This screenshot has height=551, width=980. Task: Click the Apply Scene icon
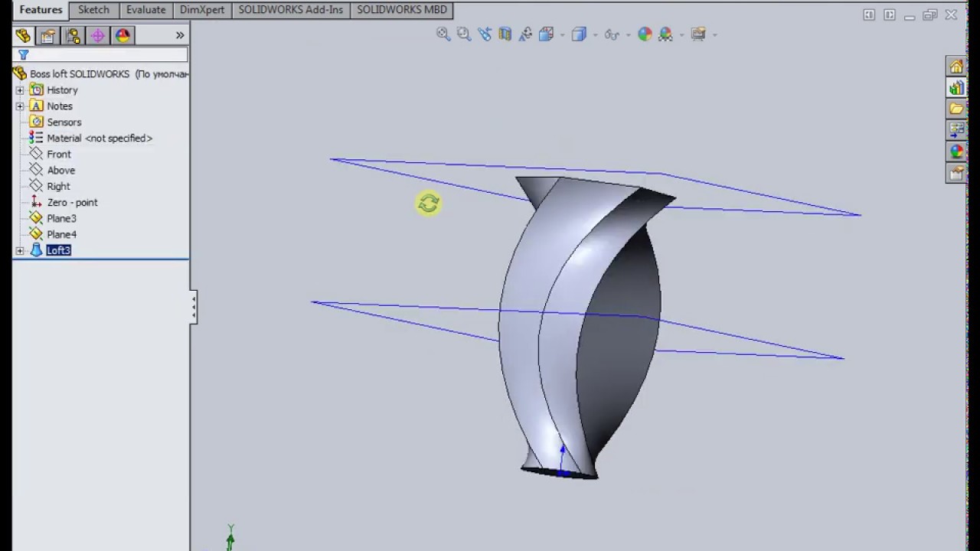pyautogui.click(x=665, y=34)
